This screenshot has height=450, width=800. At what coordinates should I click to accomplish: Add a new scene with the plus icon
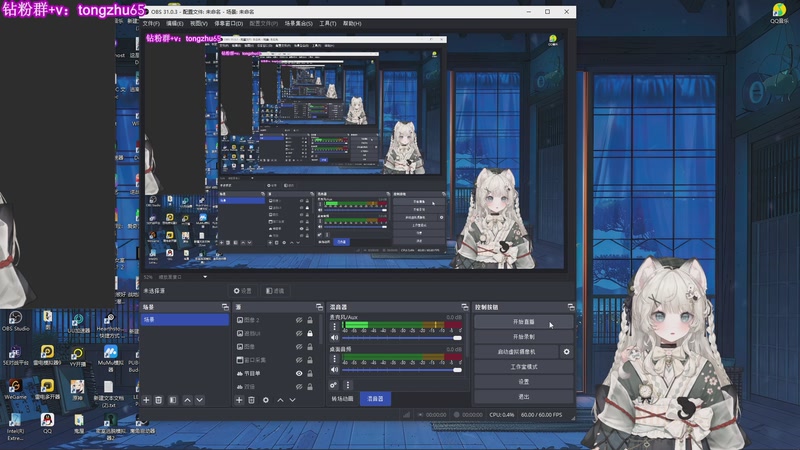point(146,400)
